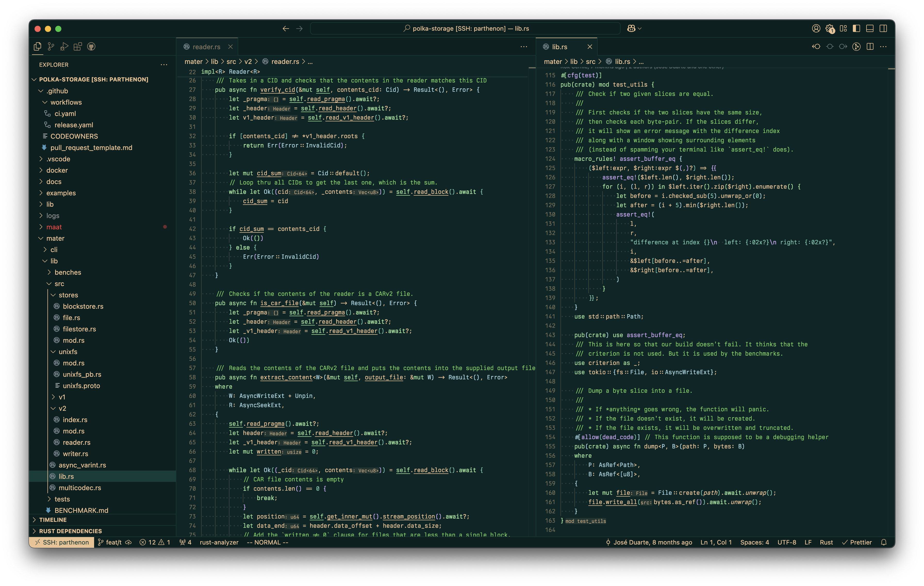Image resolution: width=924 pixels, height=586 pixels.
Task: Click the Rust language mode in the status bar
Action: coord(826,542)
